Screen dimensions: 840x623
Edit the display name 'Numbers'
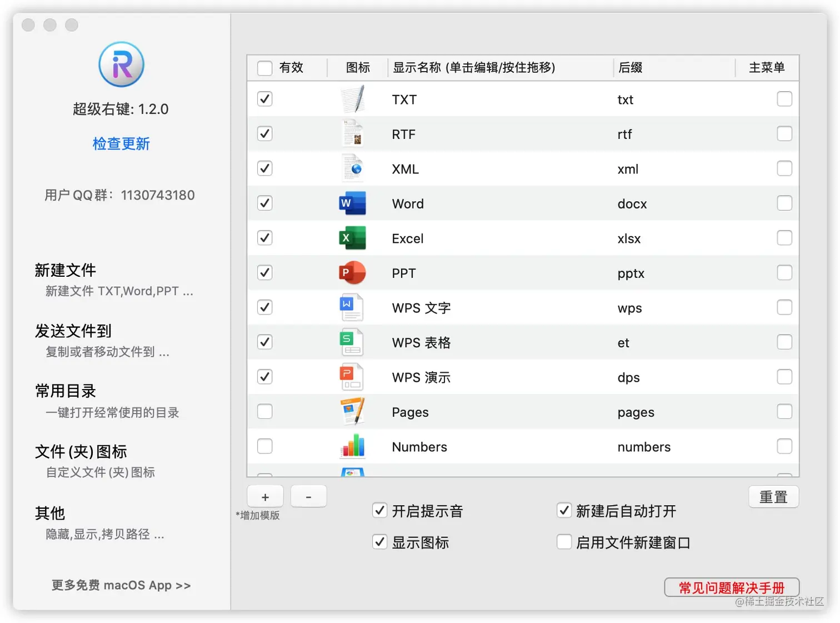pyautogui.click(x=419, y=447)
